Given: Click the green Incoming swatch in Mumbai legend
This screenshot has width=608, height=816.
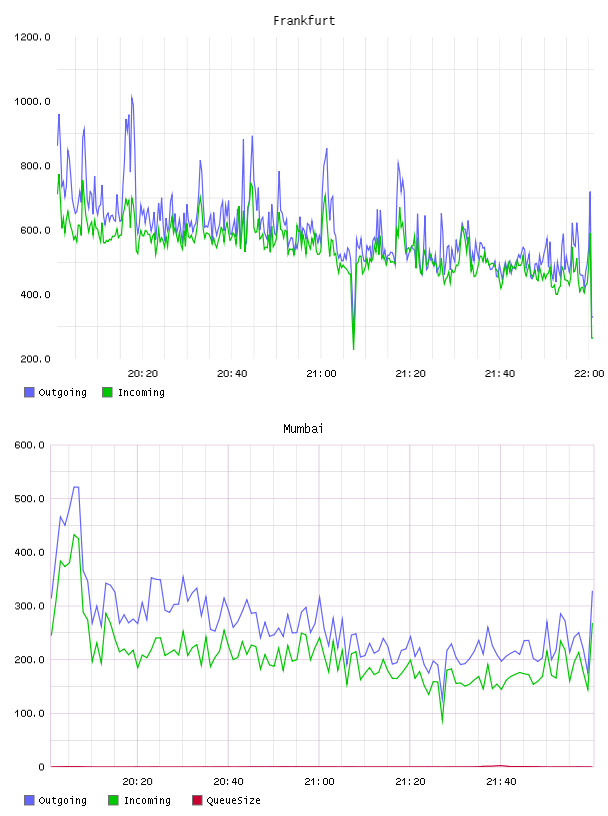Looking at the screenshot, I should coord(113,800).
